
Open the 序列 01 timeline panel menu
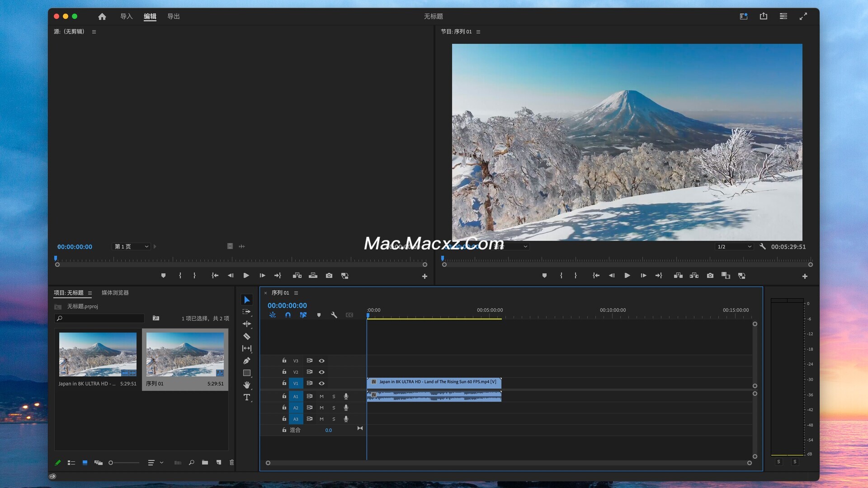[297, 293]
